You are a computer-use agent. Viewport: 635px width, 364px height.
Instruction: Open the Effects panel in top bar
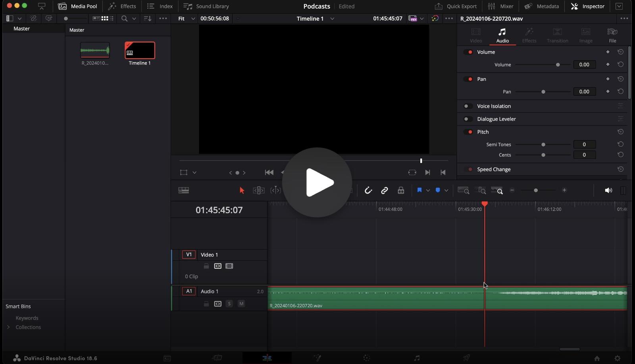122,6
